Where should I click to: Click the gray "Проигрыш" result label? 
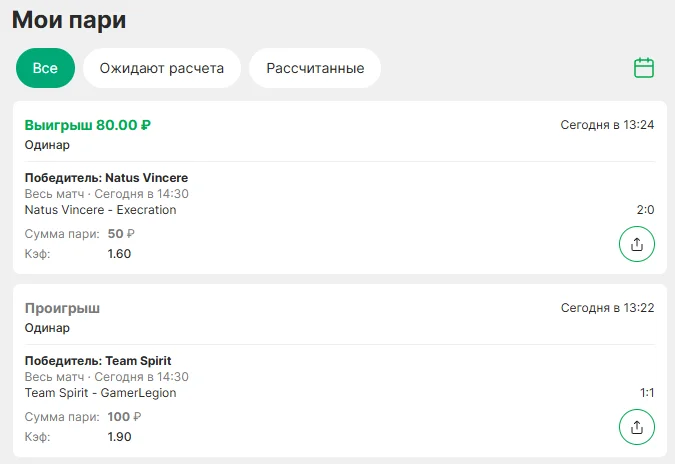62,308
